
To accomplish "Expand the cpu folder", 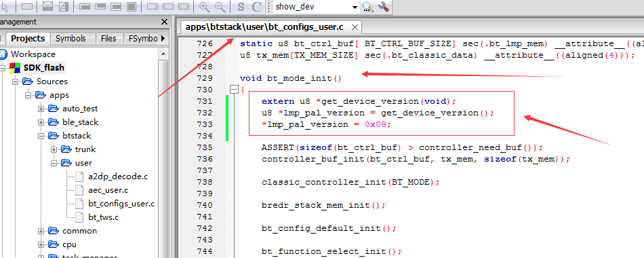I will point(41,244).
